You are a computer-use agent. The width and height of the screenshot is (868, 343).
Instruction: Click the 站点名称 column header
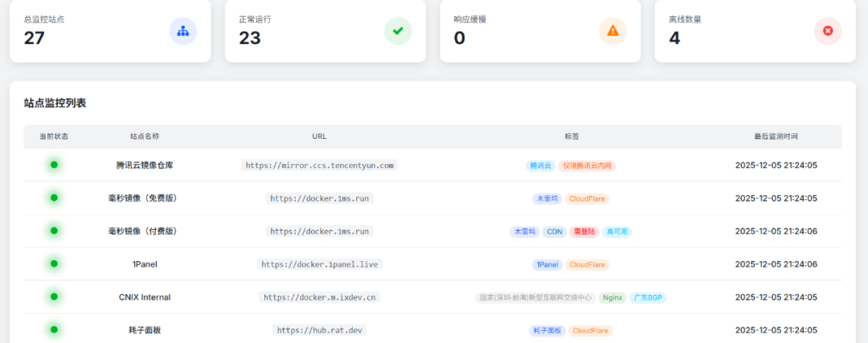coord(145,136)
